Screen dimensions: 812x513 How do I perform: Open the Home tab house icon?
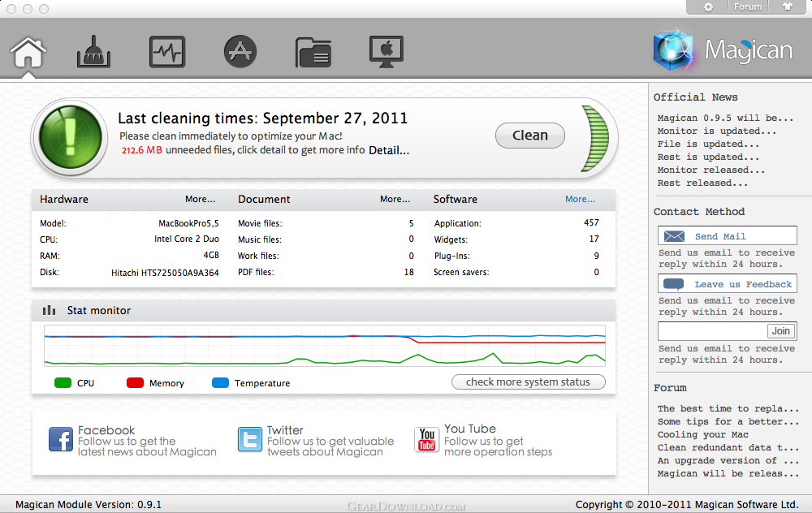point(28,52)
